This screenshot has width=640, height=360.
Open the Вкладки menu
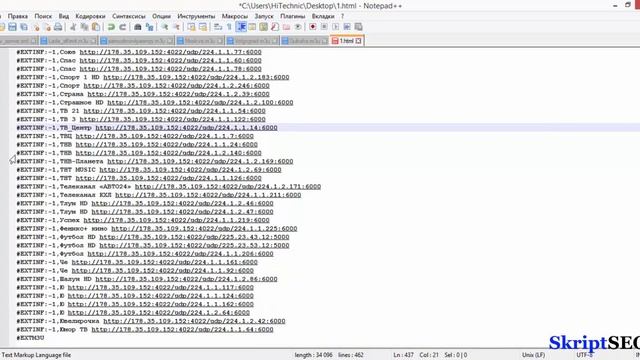(323, 16)
